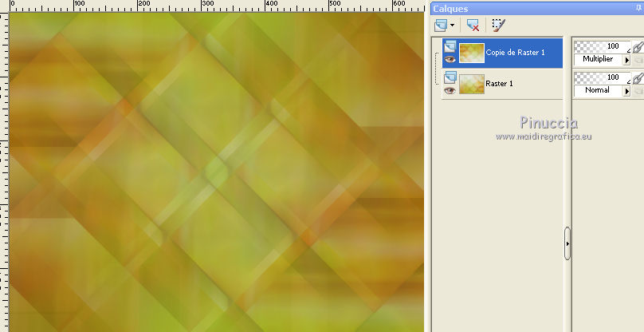Click the Edit Selection icon
This screenshot has width=644, height=332.
(x=499, y=25)
